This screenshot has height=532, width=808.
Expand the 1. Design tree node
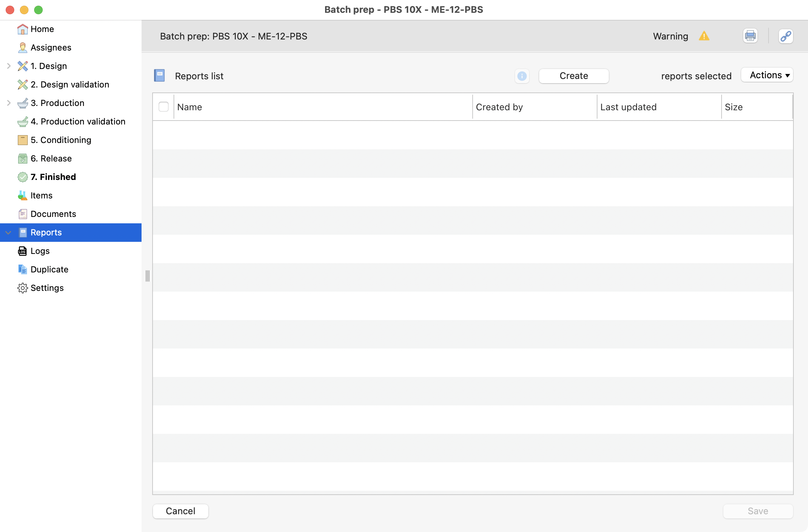click(9, 66)
